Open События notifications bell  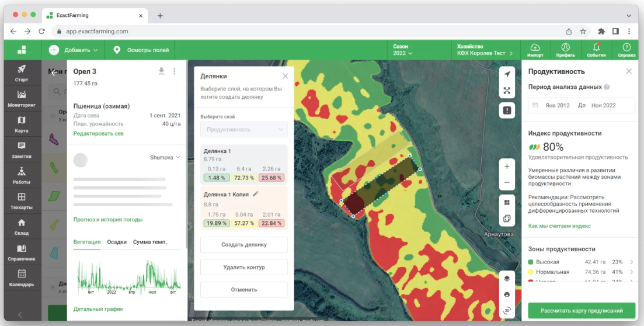click(596, 50)
